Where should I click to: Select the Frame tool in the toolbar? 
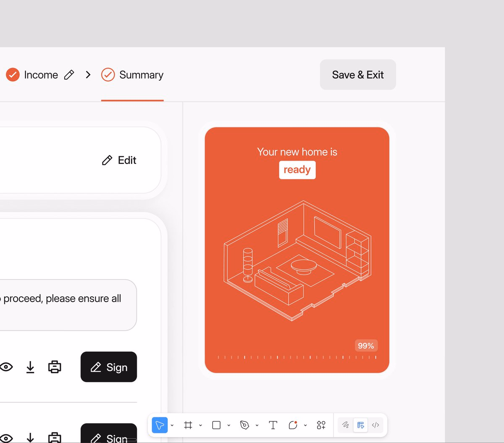click(x=188, y=425)
